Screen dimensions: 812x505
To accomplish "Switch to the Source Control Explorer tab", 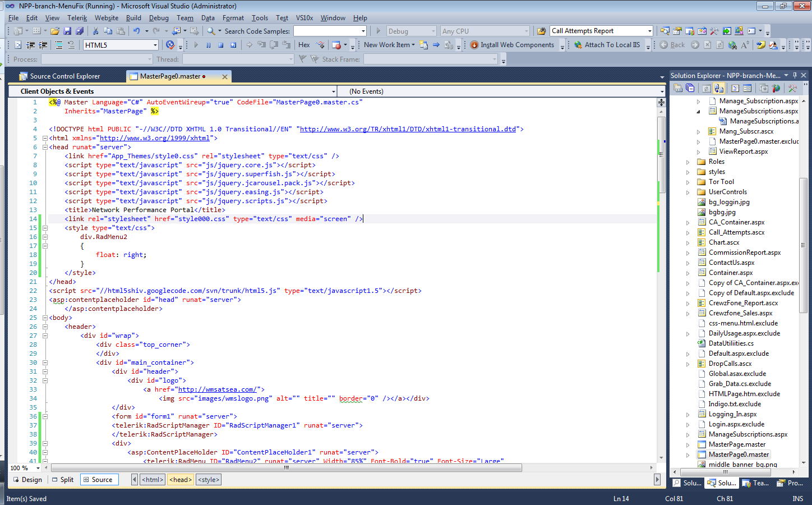I will (x=64, y=76).
